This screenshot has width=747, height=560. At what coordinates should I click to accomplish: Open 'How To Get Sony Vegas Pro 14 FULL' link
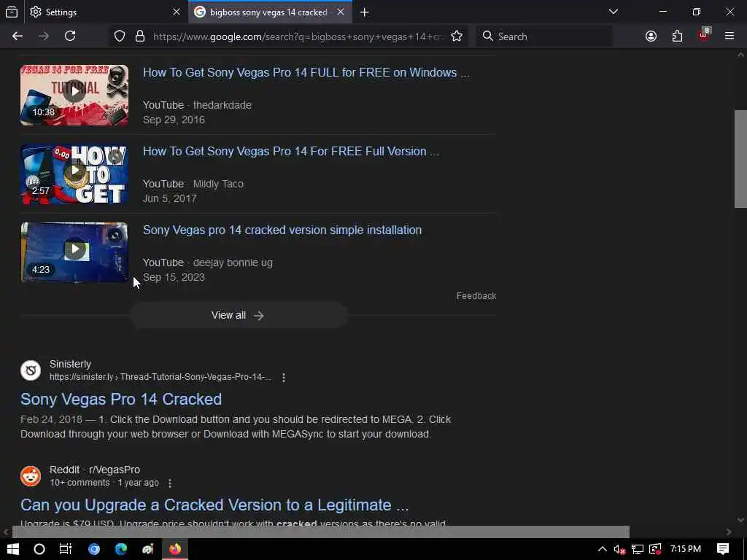(306, 72)
